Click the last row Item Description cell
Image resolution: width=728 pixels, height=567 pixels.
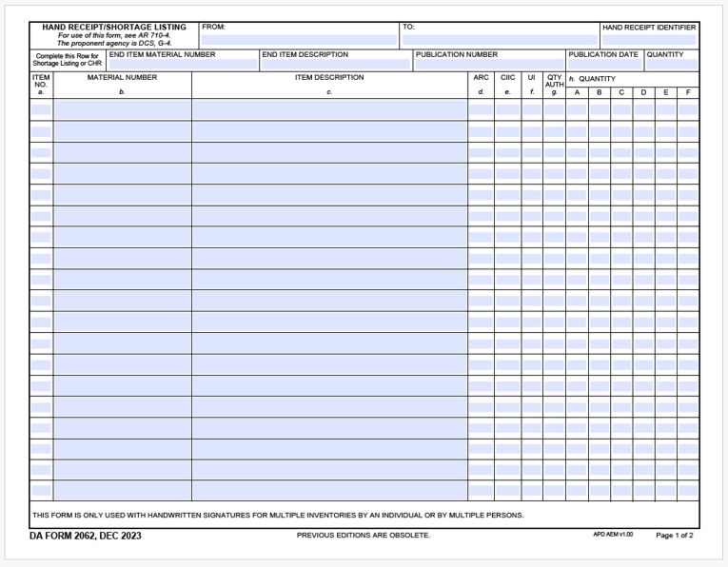click(329, 491)
